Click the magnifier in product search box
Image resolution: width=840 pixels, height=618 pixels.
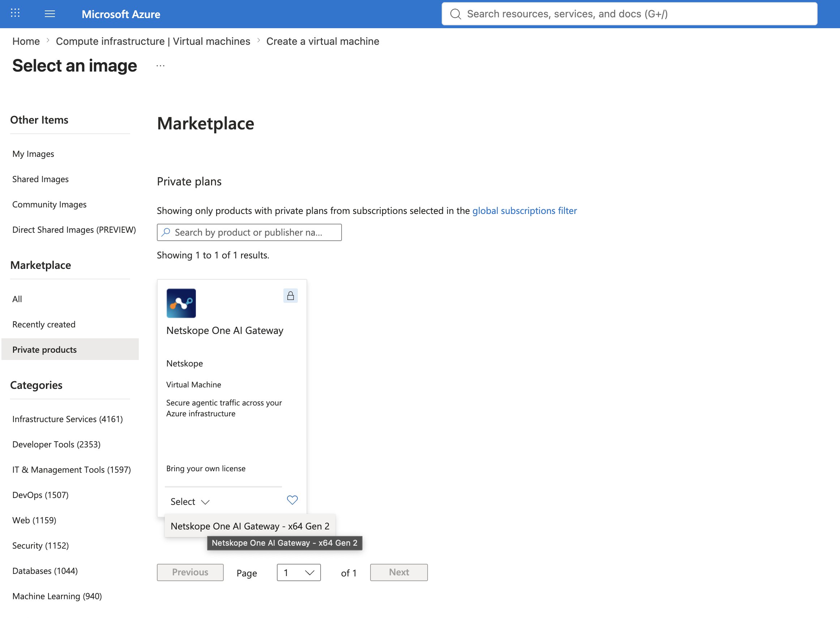click(x=166, y=232)
